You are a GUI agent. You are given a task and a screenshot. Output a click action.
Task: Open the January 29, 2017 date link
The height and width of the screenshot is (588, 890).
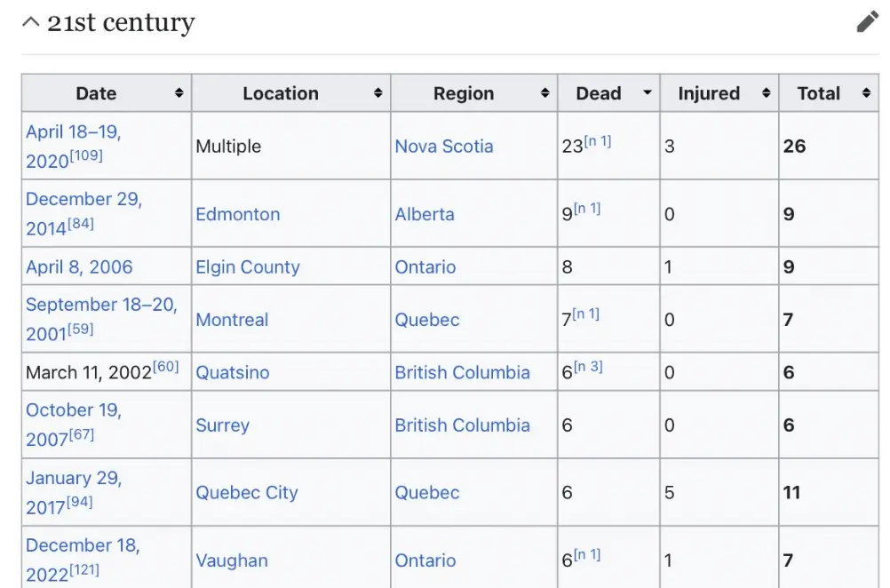point(73,479)
